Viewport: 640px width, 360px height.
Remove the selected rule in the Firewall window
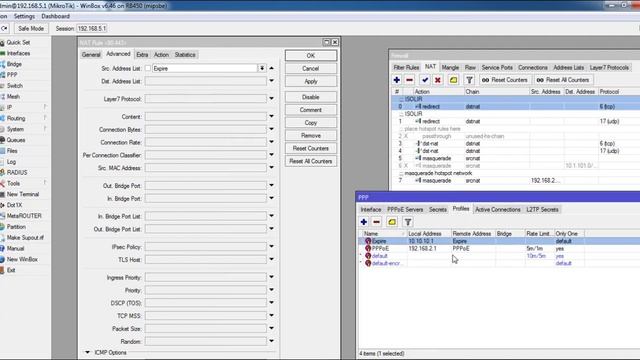[410, 80]
